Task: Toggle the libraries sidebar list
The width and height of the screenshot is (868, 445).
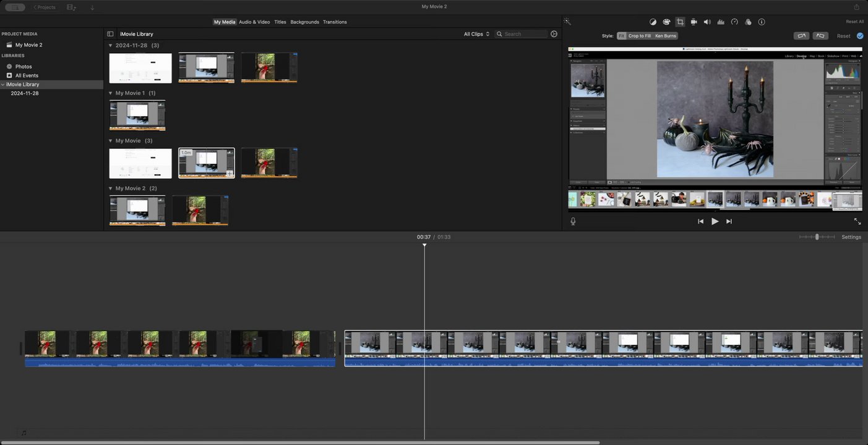Action: pos(110,34)
